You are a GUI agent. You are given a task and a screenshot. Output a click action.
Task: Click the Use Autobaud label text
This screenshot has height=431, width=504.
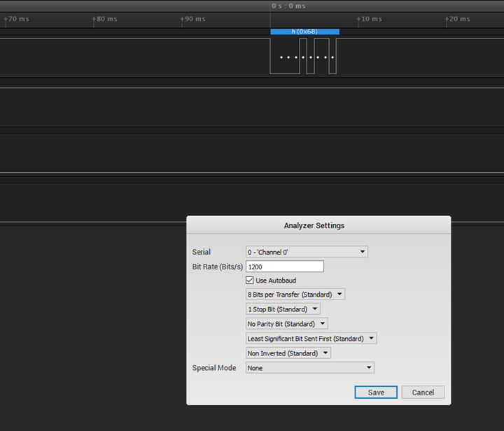click(x=276, y=281)
